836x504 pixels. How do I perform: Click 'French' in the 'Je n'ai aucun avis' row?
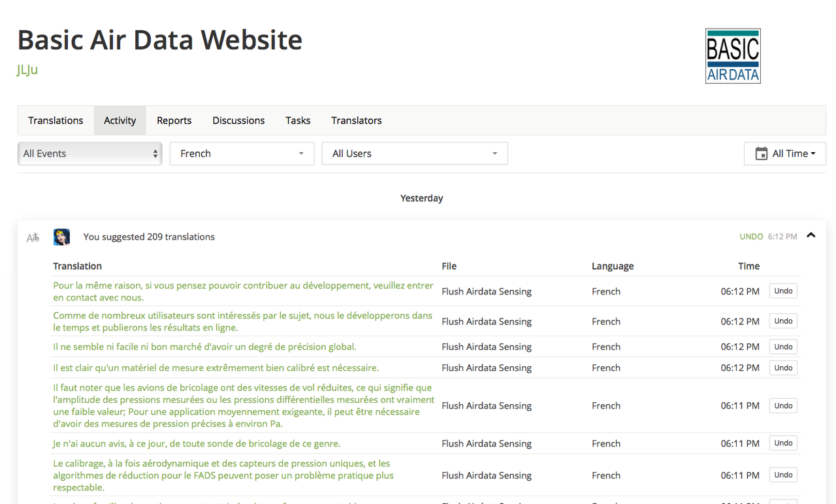click(606, 443)
